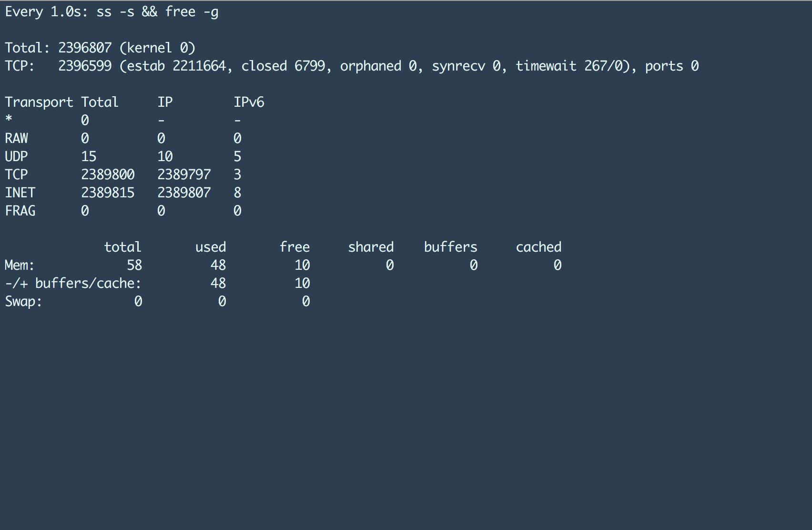Click the FRAG row label
The height and width of the screenshot is (530, 812).
20,211
